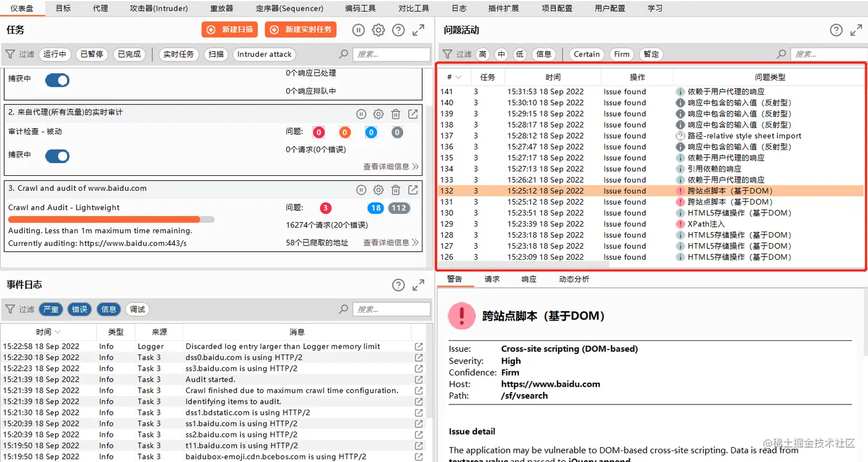868x462 pixels.
Task: Toggle the 调试 event log filter
Action: coord(137,309)
